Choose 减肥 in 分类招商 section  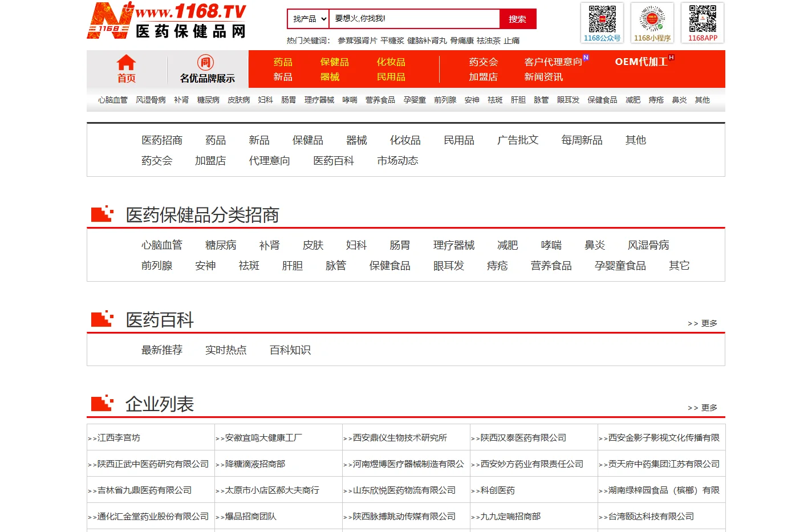point(507,245)
